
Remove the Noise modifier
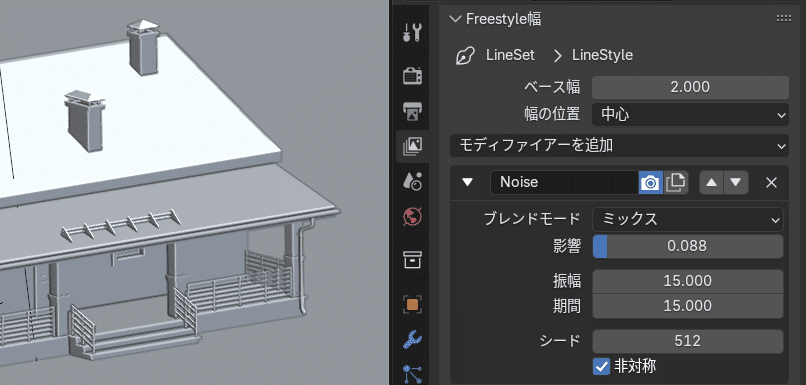pyautogui.click(x=771, y=182)
